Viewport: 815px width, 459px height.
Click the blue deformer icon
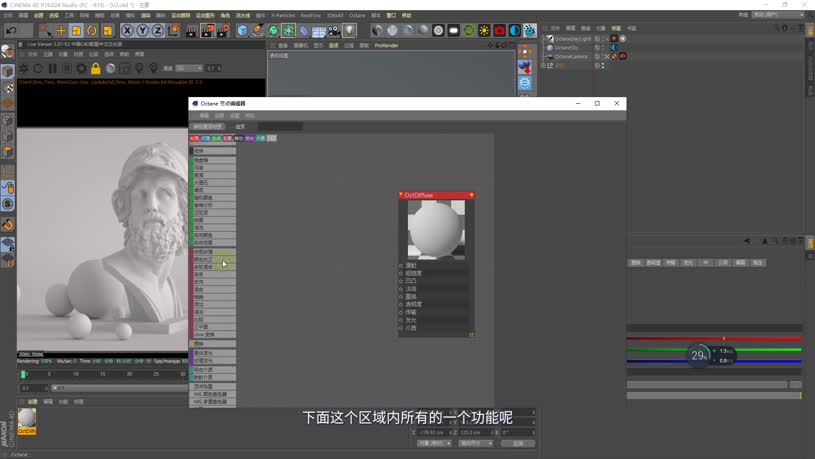point(304,31)
